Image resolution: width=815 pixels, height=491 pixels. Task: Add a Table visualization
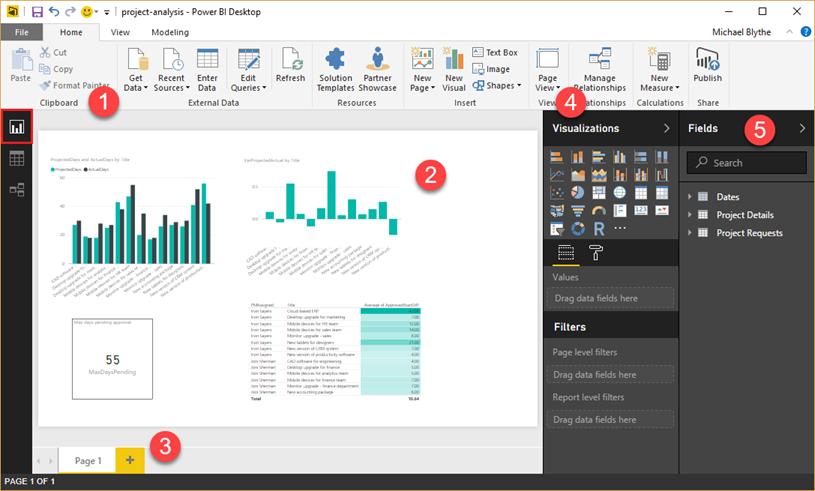[641, 193]
